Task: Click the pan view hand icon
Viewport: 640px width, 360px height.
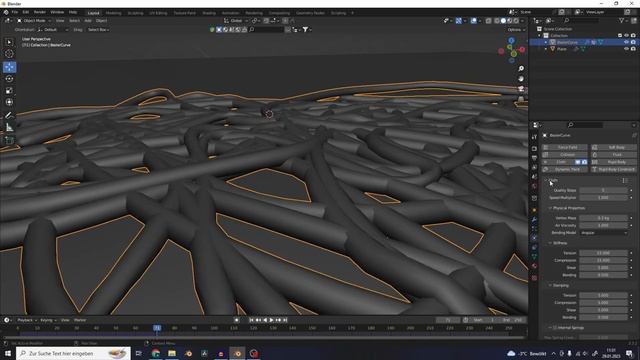Action: coord(521,79)
